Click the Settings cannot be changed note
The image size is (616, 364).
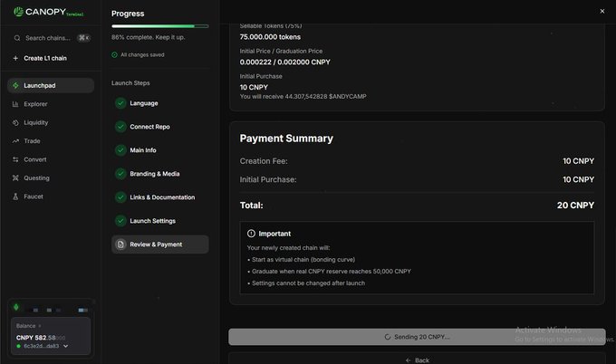[308, 283]
